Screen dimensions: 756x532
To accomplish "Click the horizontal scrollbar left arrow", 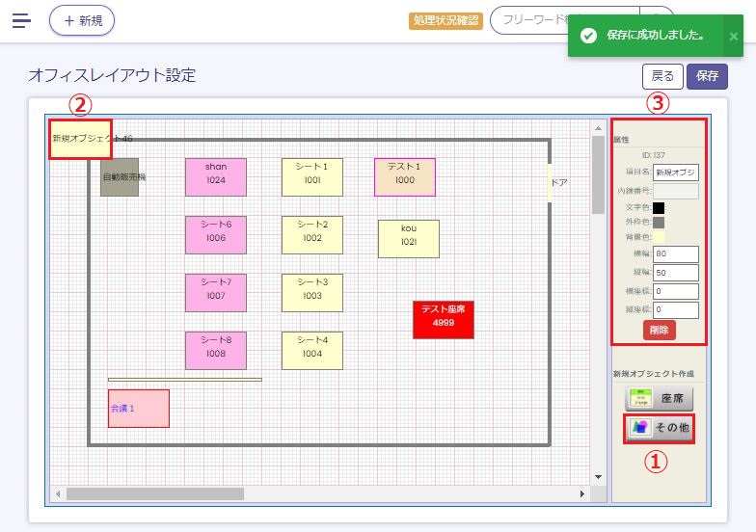I will (x=58, y=493).
